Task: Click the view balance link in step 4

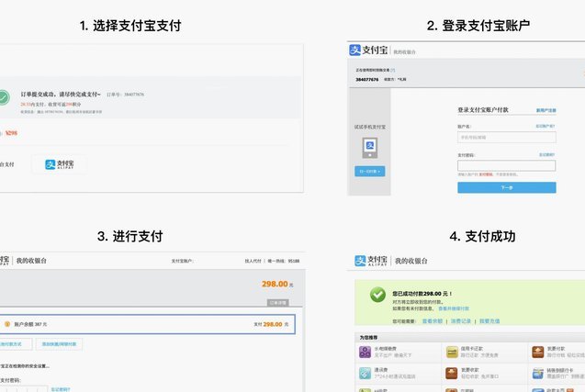Action: [x=432, y=321]
